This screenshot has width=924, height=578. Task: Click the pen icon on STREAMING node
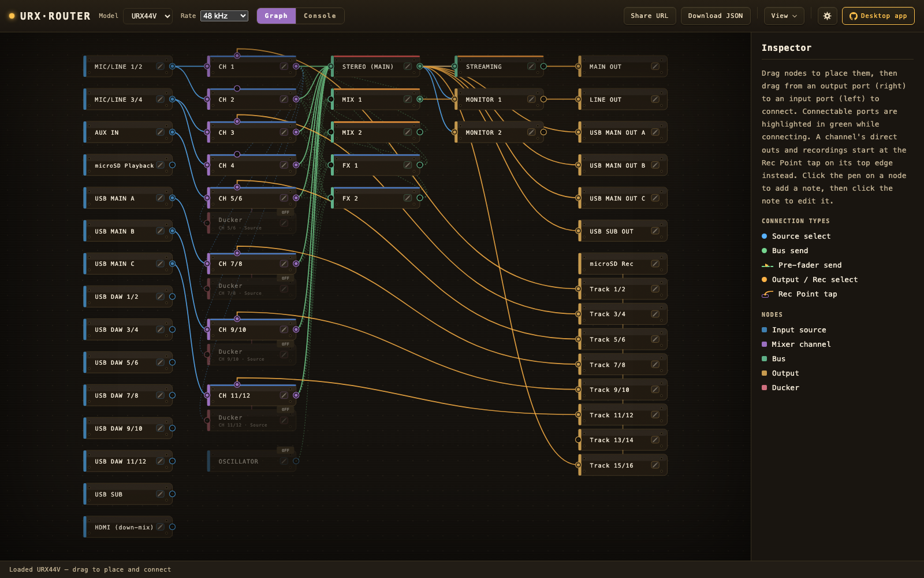pyautogui.click(x=531, y=66)
